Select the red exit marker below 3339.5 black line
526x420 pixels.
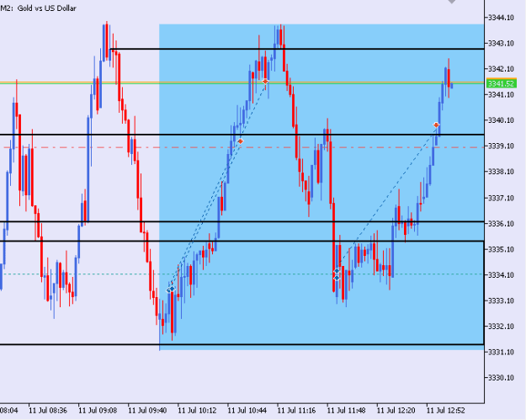[240, 141]
